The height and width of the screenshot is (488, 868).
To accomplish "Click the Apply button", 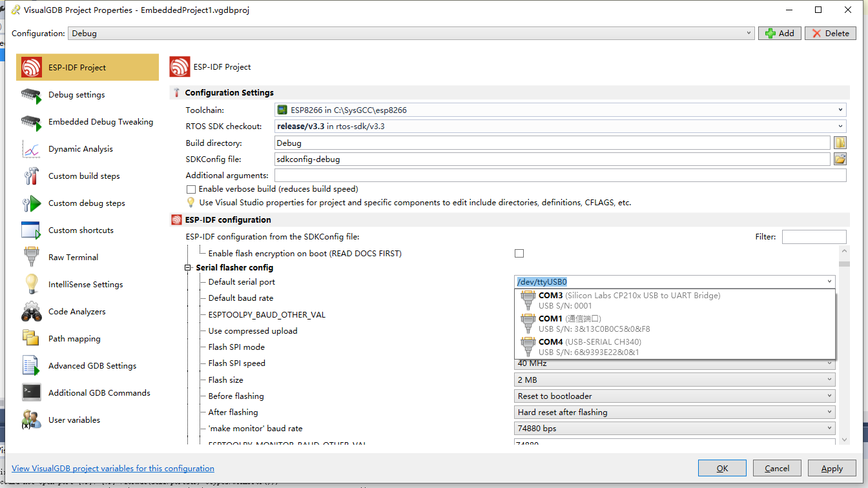I will [x=832, y=469].
